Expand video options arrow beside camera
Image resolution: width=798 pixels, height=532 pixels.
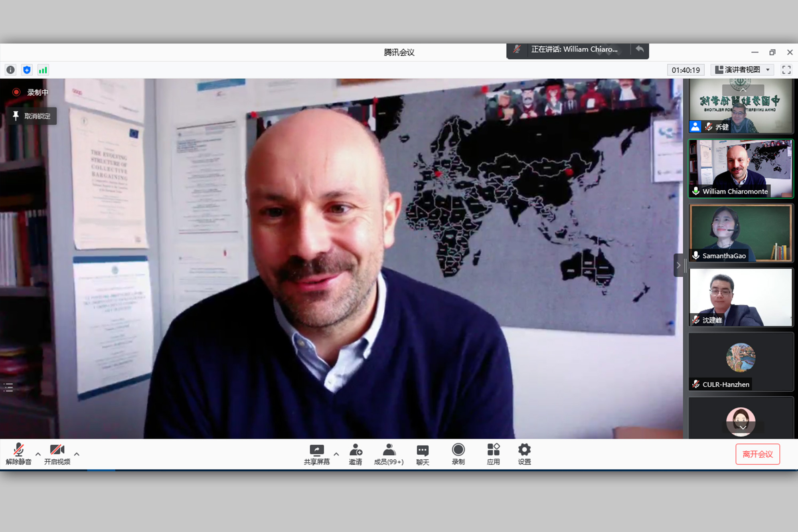pyautogui.click(x=77, y=454)
